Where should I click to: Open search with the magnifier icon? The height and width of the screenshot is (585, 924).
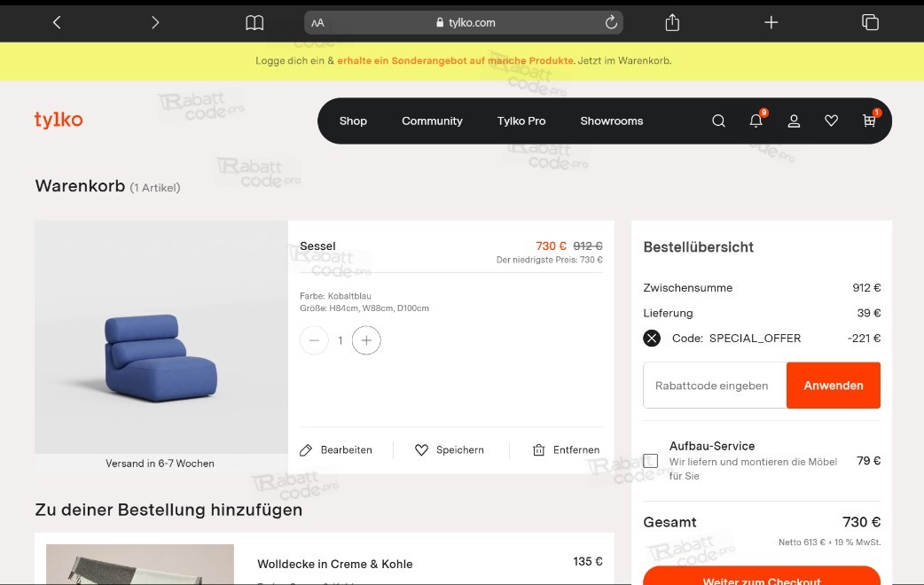click(x=718, y=121)
